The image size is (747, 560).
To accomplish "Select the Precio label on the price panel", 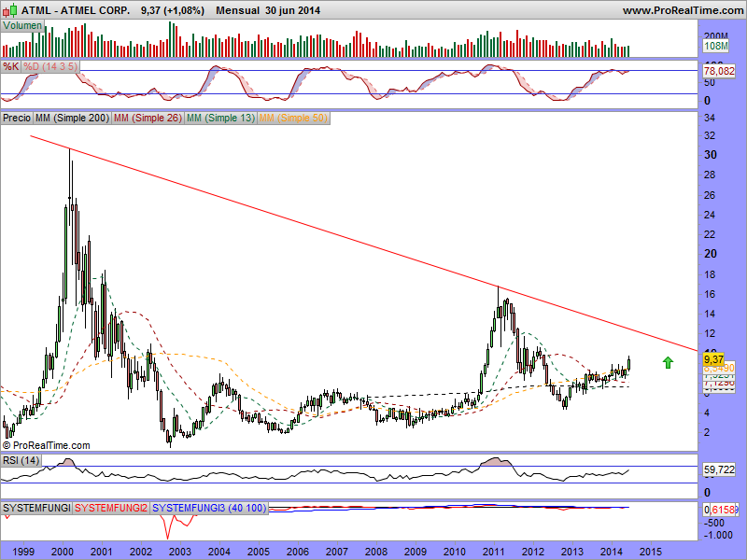I will 17,118.
